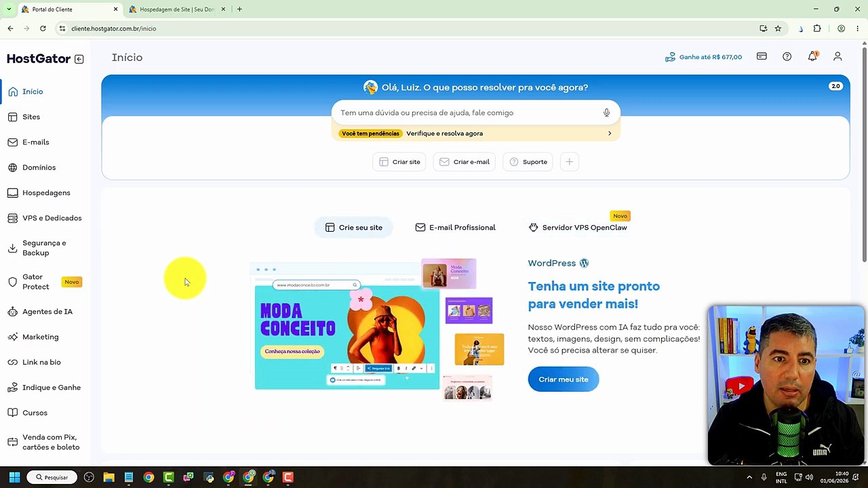Open the help question mark icon

[x=787, y=57]
